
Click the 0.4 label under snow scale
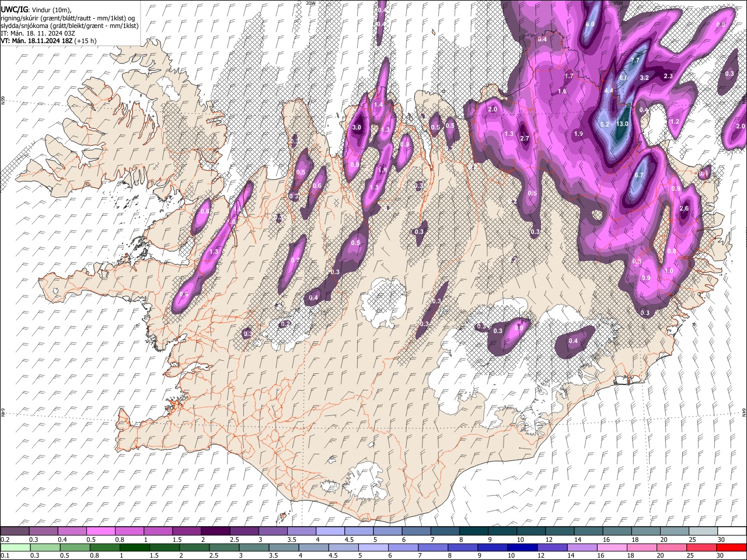pyautogui.click(x=62, y=540)
